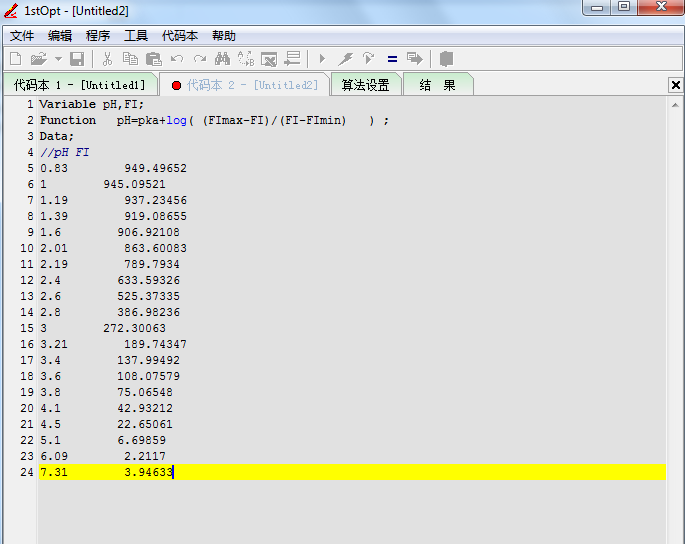Save the file with the floppy icon

coord(77,59)
